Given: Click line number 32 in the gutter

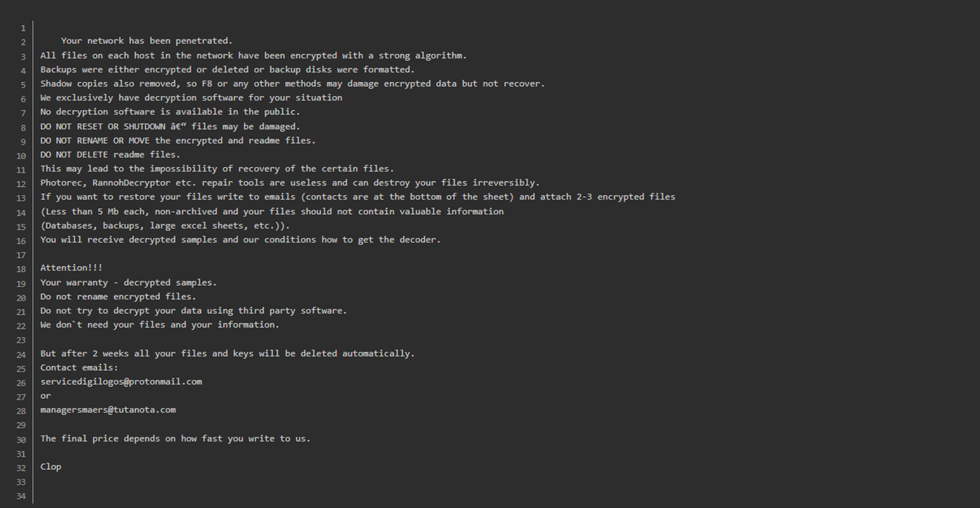Looking at the screenshot, I should [x=21, y=468].
